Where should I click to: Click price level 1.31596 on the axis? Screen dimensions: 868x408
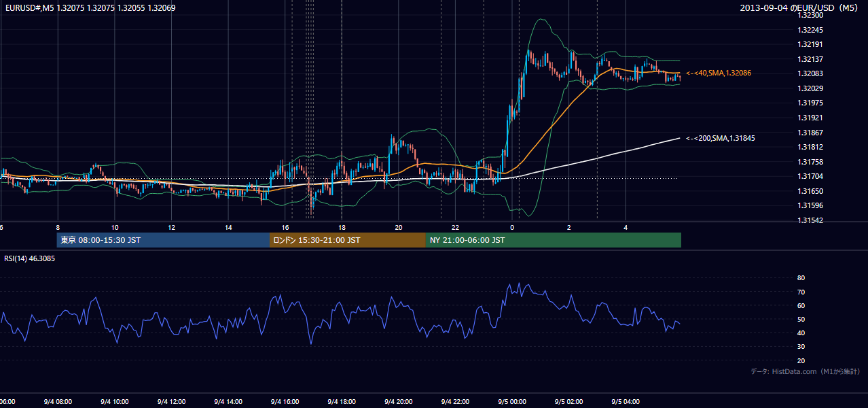click(x=810, y=205)
